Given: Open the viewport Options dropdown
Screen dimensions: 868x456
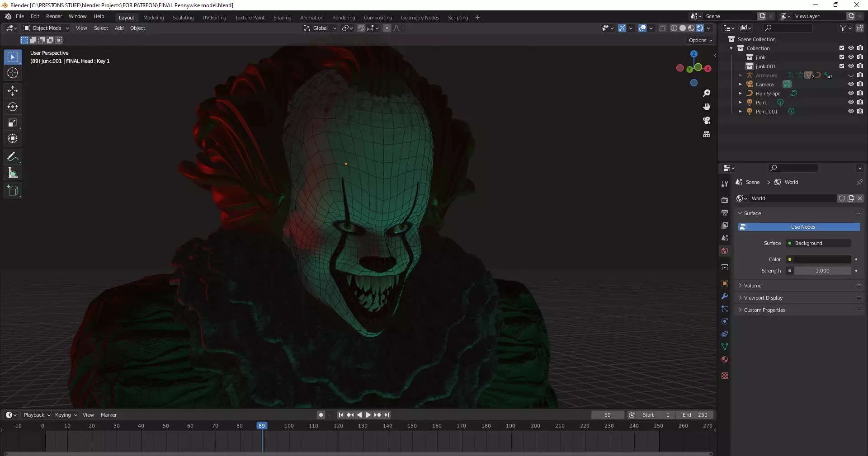Looking at the screenshot, I should tap(700, 40).
